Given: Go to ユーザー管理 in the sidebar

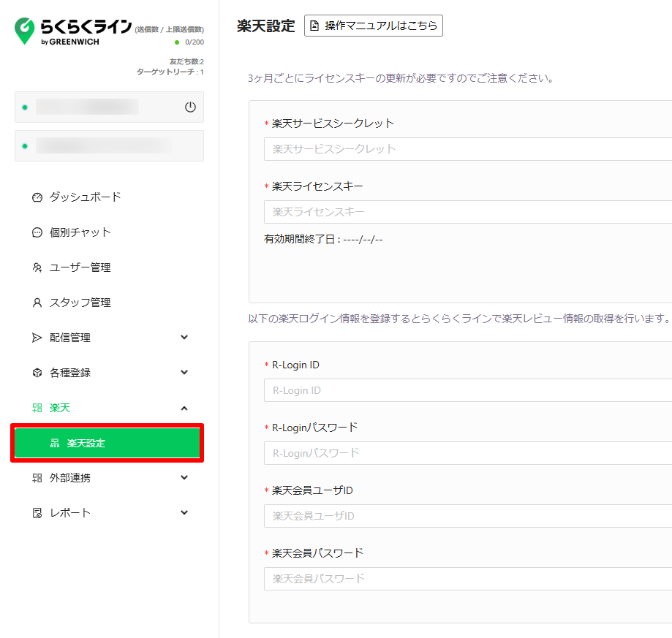Looking at the screenshot, I should pyautogui.click(x=107, y=267).
